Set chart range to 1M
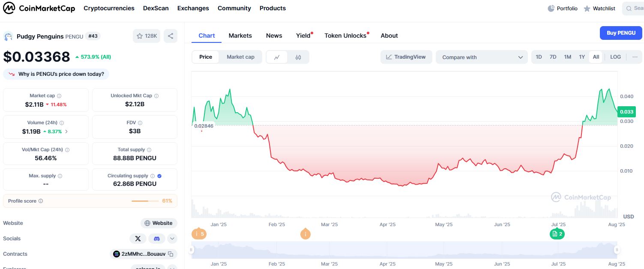Image resolution: width=644 pixels, height=269 pixels. pyautogui.click(x=568, y=57)
